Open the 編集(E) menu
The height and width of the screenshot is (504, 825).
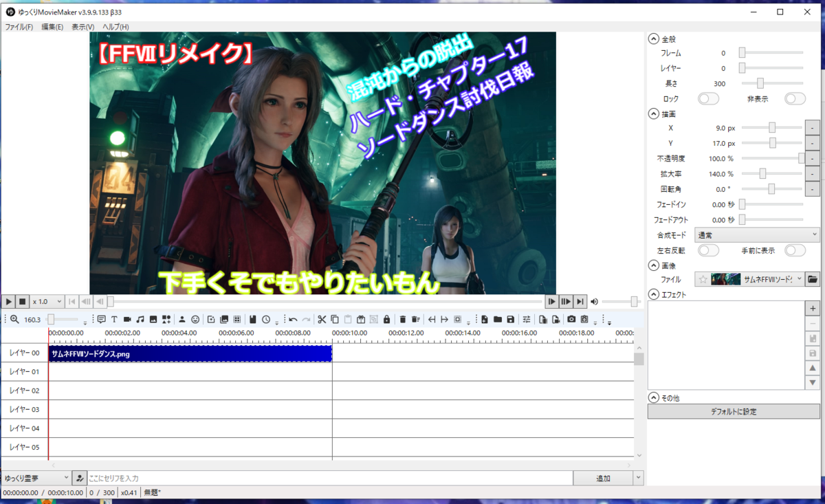click(x=52, y=27)
